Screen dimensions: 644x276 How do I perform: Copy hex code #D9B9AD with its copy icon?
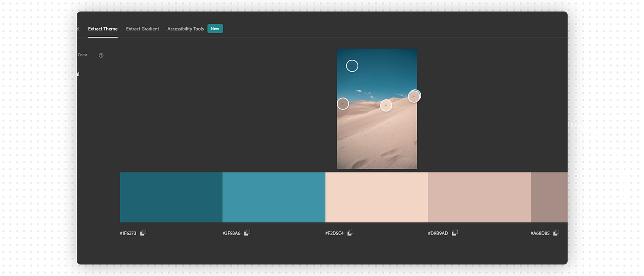(x=454, y=233)
